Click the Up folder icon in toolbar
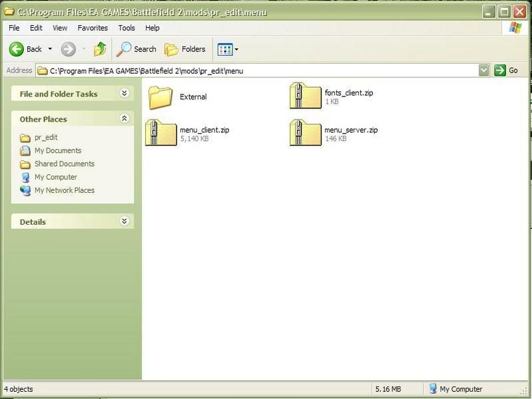This screenshot has width=532, height=399. point(101,49)
